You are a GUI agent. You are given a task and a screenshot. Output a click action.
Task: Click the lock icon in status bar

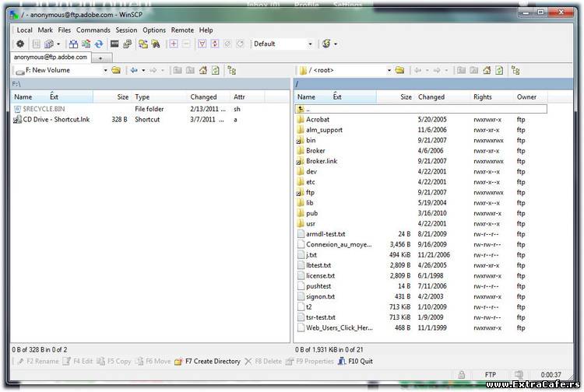click(462, 375)
